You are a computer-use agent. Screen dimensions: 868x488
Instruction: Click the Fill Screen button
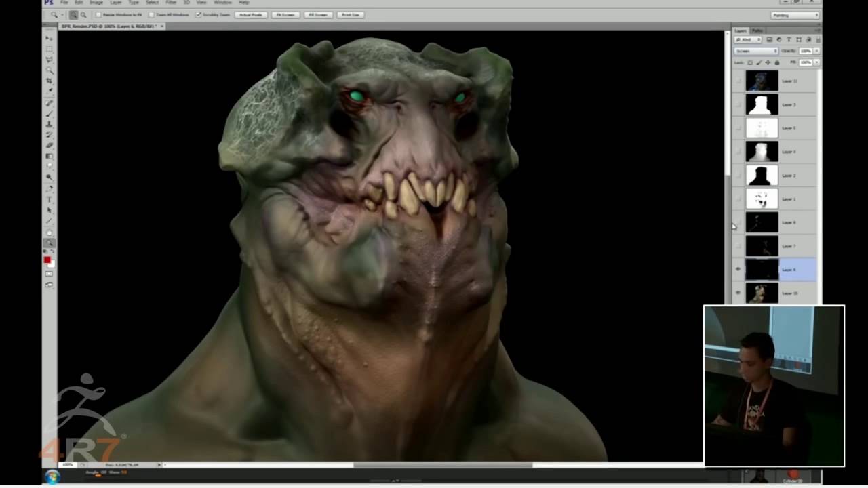317,15
